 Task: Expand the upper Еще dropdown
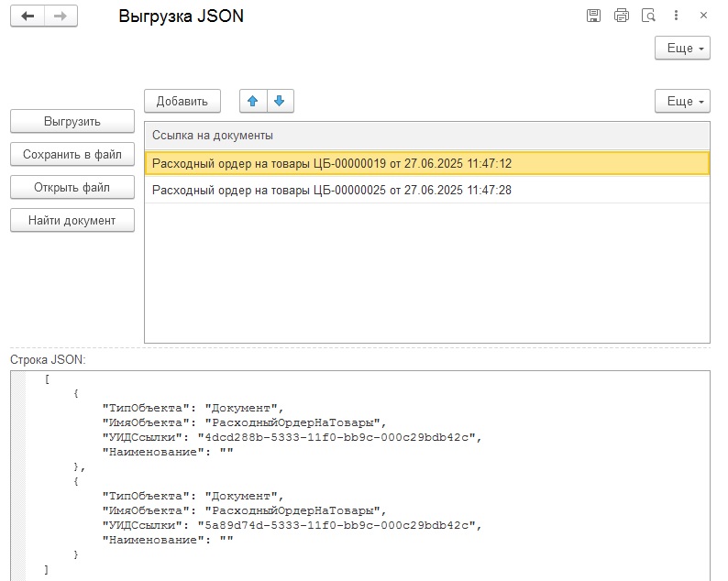coord(682,49)
